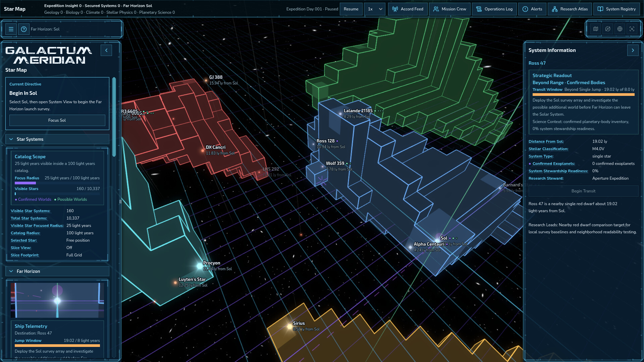Click the Far Horizon: Sol breadcrumb
This screenshot has height=362, width=644.
[45, 29]
